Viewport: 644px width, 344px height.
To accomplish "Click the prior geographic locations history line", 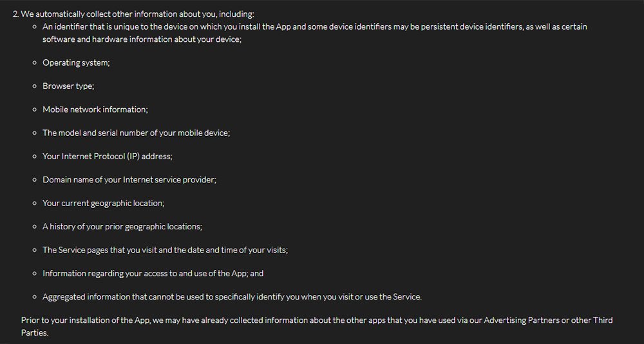I will 122,227.
